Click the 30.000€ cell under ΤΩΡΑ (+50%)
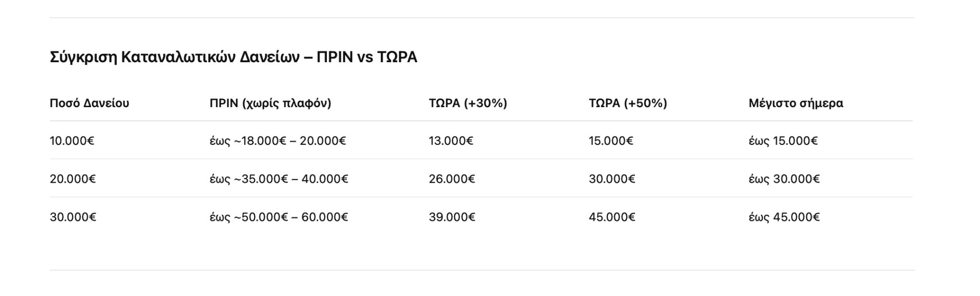980x296 pixels. tap(612, 179)
